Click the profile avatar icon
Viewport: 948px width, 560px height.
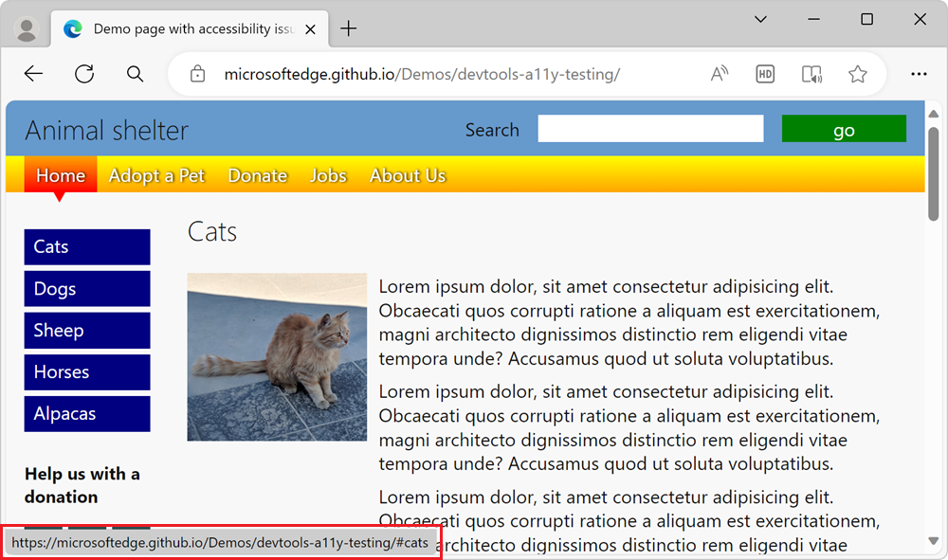[26, 29]
